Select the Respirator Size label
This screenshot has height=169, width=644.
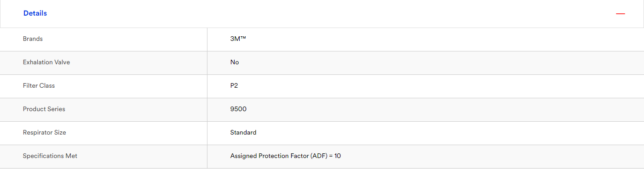click(45, 133)
